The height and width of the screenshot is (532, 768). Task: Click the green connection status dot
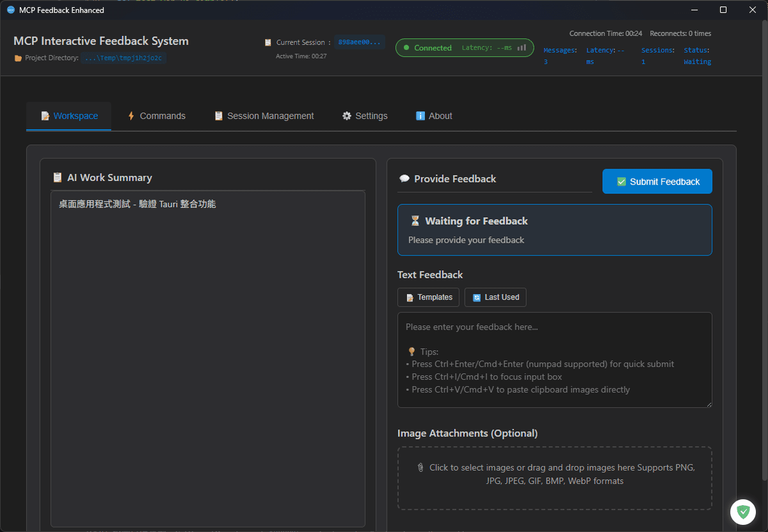point(406,48)
